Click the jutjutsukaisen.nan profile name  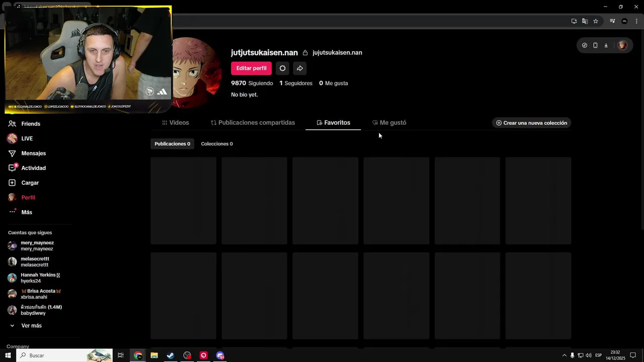pos(264,53)
